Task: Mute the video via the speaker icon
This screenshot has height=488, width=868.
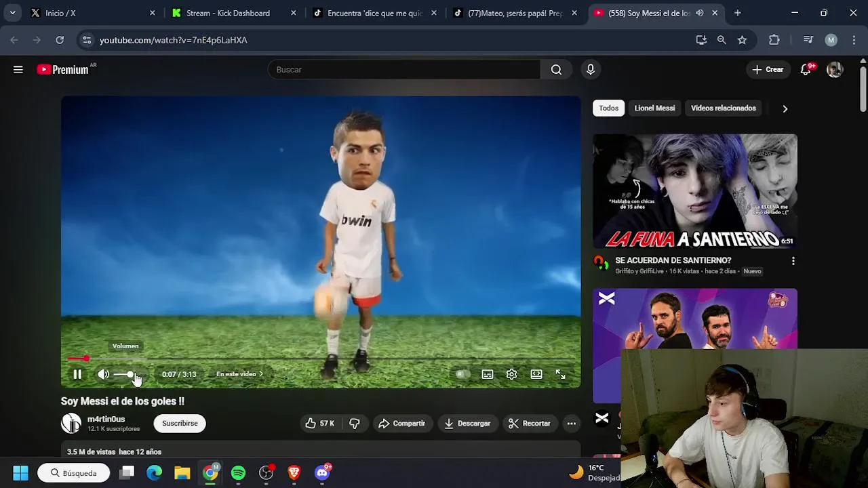Action: point(103,374)
